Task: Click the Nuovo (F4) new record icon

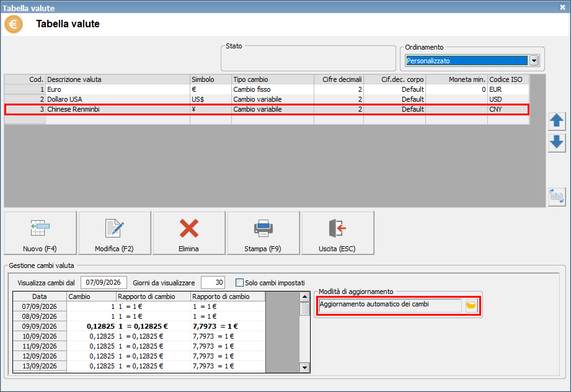Action: click(x=40, y=228)
